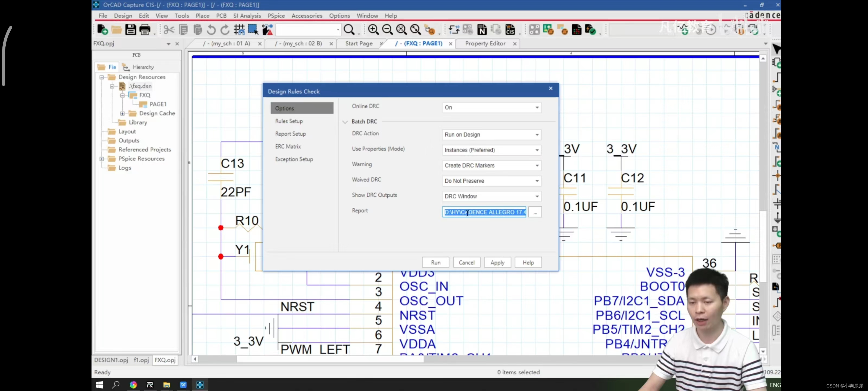Open the Waived DRC dropdown
This screenshot has width=868, height=391.
491,181
